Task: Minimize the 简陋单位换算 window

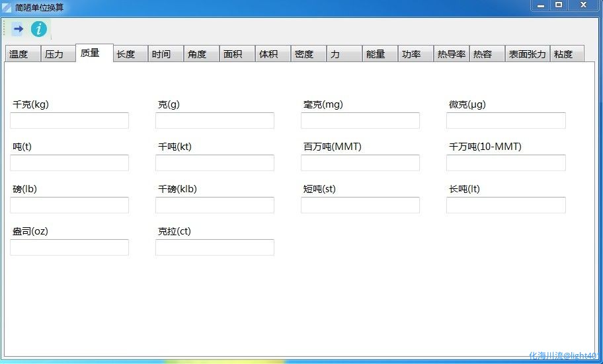Action: coord(541,5)
